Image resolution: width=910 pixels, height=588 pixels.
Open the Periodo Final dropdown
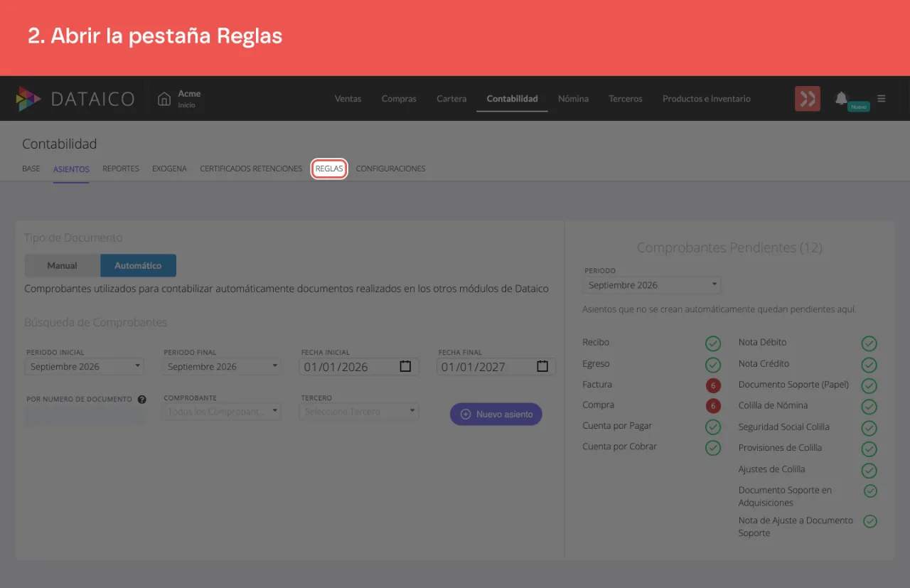coord(222,366)
